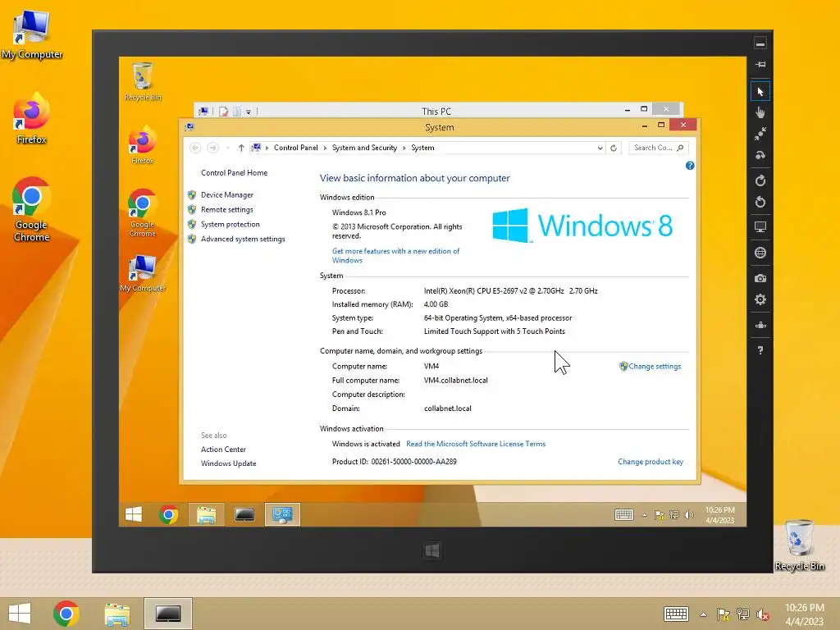
Task: Open network simulation icon in sidebar
Action: point(760,325)
